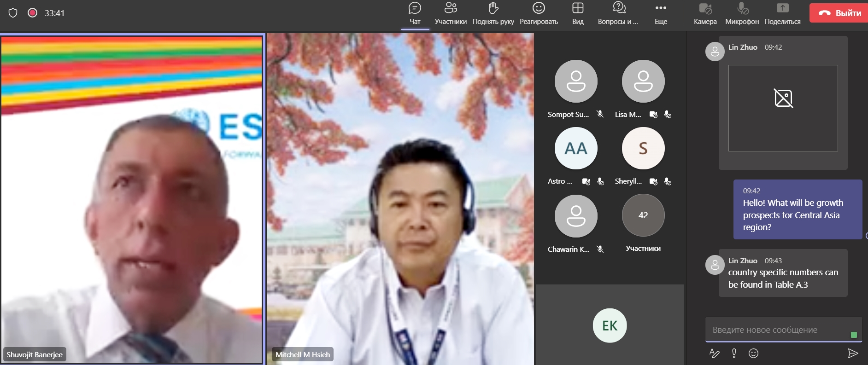868x365 pixels.
Task: Click Sheryll... camera off icon
Action: (x=653, y=182)
